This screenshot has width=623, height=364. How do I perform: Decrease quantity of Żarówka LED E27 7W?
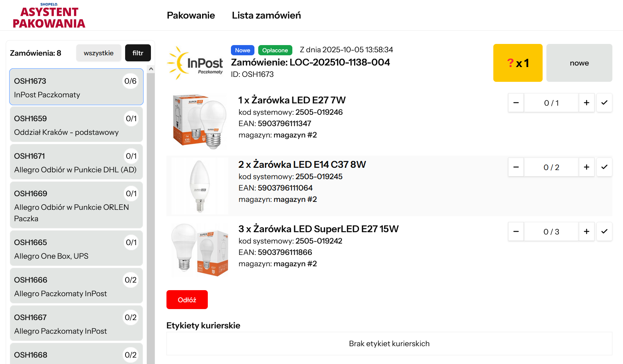coord(516,103)
